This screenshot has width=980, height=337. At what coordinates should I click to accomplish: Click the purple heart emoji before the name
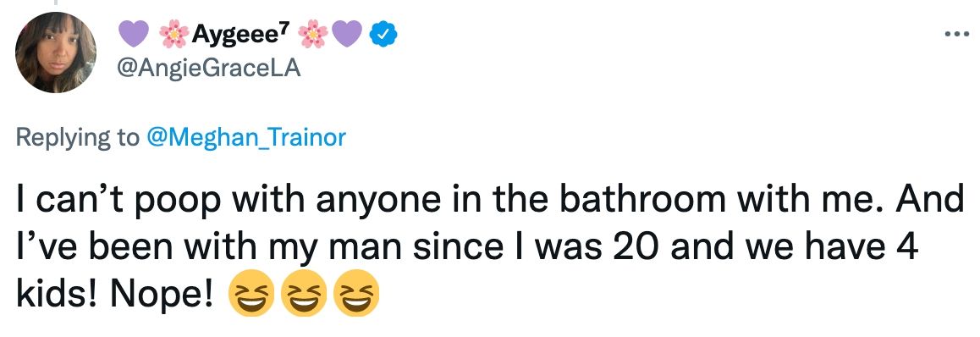(x=133, y=34)
